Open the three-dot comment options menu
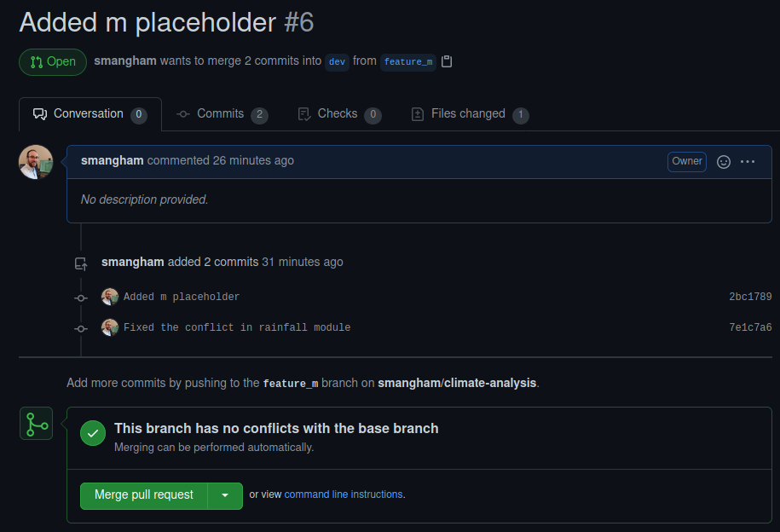Screen dimensions: 780x532 coord(748,161)
